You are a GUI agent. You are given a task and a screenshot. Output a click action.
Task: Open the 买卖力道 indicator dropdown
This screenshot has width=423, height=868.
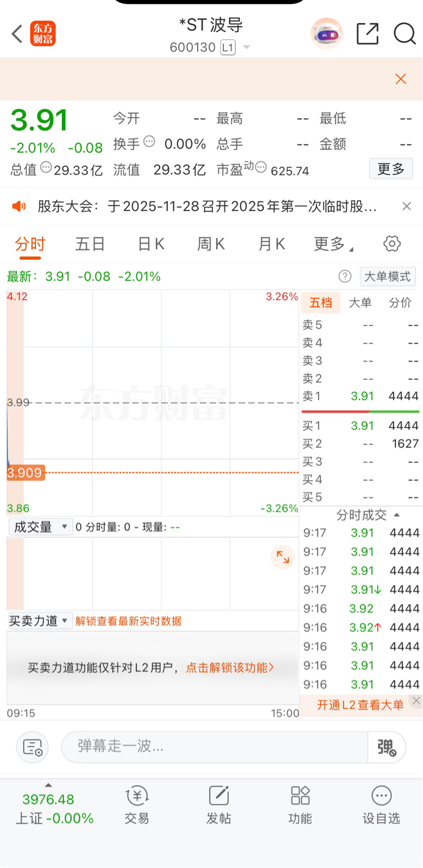click(41, 621)
